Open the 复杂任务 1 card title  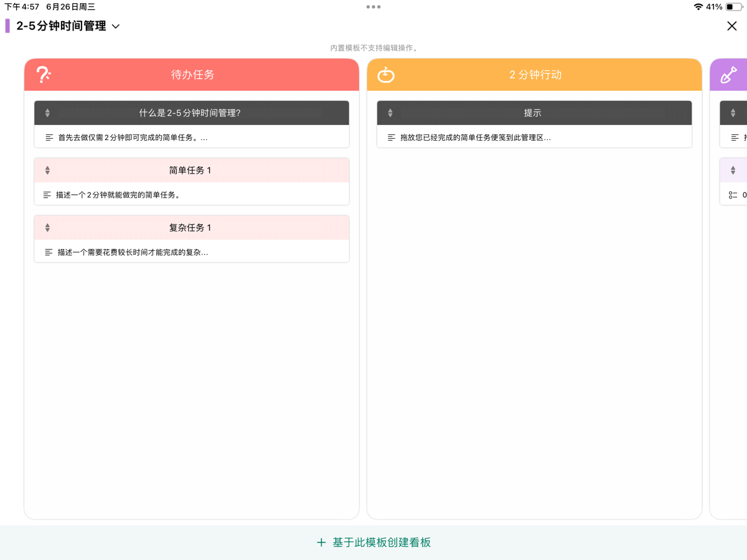coord(190,228)
